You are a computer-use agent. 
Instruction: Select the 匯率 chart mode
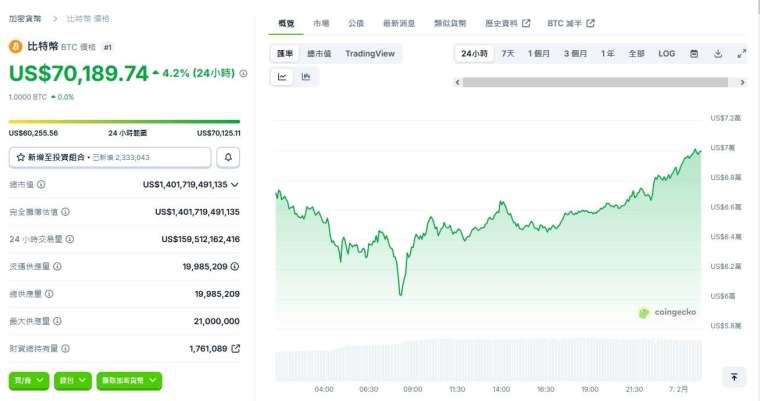pos(286,53)
